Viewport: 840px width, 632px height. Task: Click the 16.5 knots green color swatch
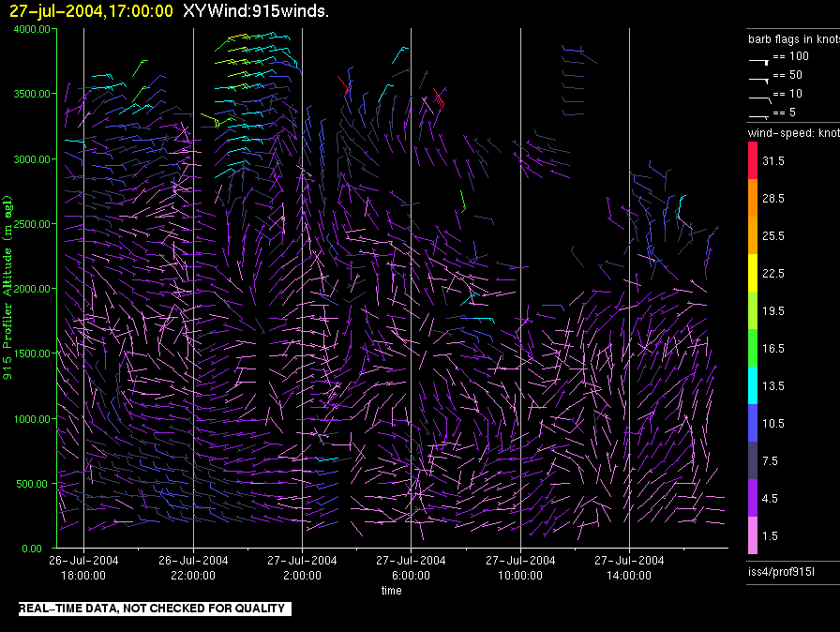(753, 348)
